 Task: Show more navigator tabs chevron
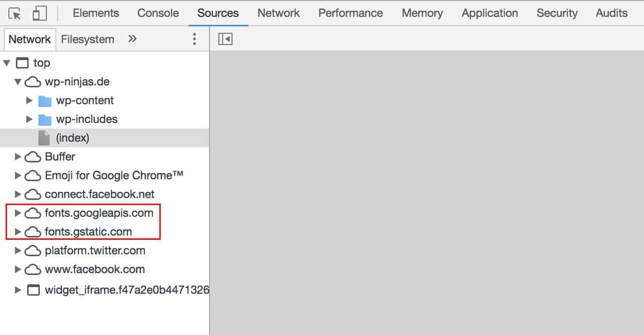tap(132, 39)
